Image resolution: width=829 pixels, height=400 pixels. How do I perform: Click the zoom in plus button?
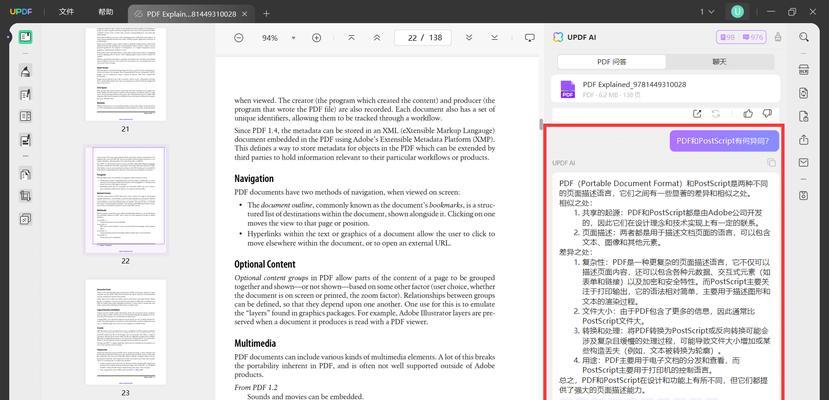coord(316,38)
